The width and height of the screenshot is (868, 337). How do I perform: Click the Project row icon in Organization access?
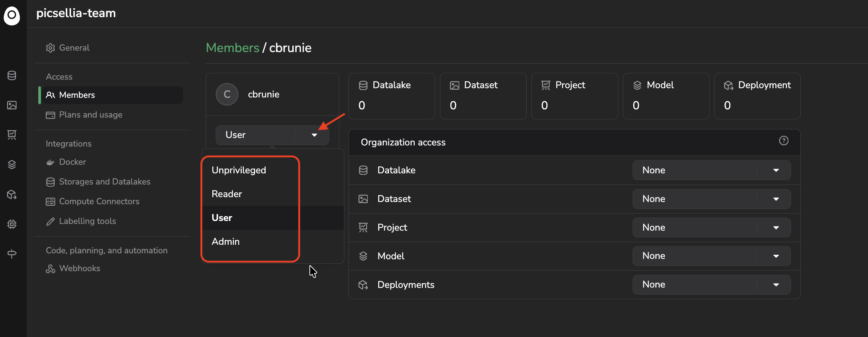pos(363,228)
